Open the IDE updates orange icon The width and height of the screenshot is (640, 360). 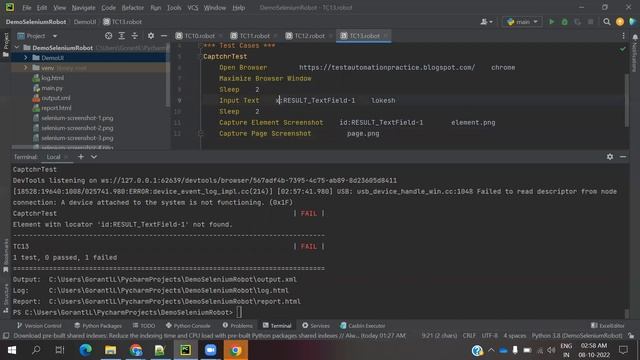point(620,22)
